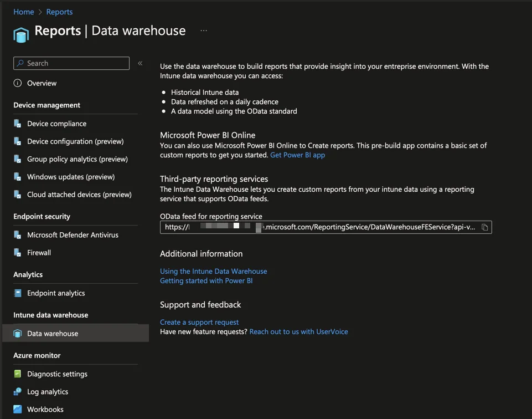
Task: Focus the Search input field
Action: [71, 63]
